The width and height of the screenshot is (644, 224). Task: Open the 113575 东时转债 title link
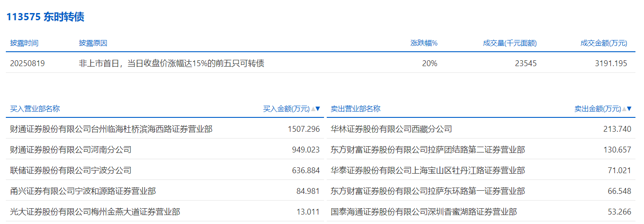[x=45, y=17]
